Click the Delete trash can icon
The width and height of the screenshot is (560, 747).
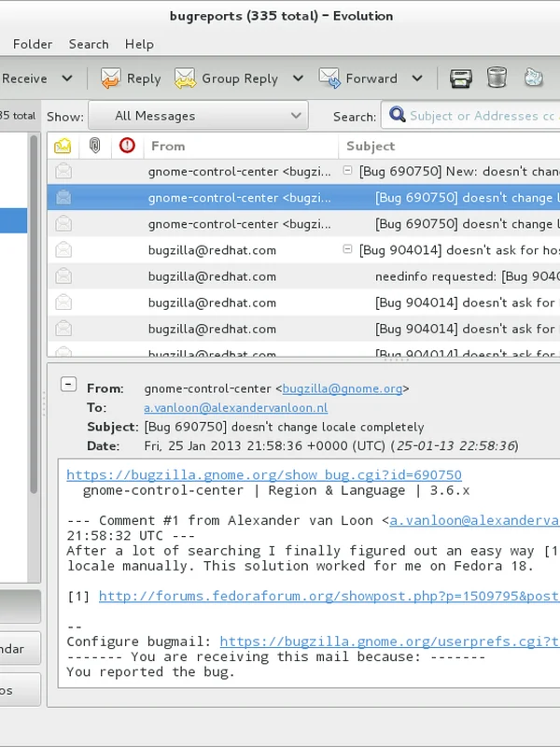pyautogui.click(x=497, y=78)
